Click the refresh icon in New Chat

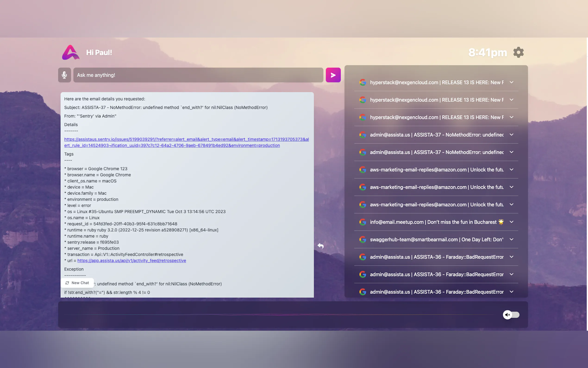[67, 283]
